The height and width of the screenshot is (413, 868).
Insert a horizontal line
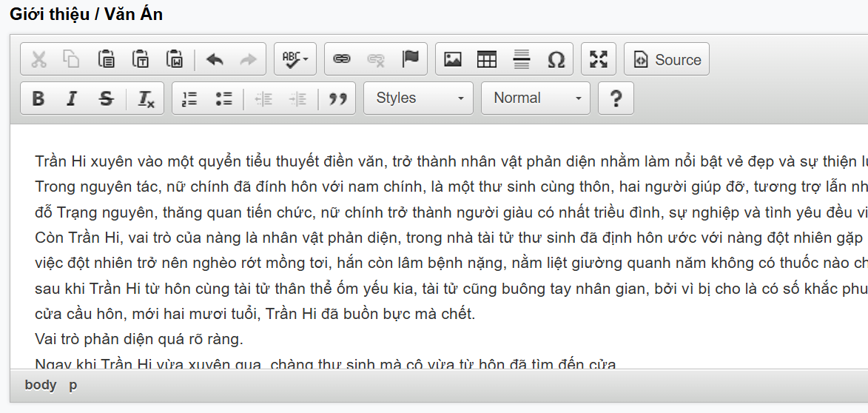[522, 59]
